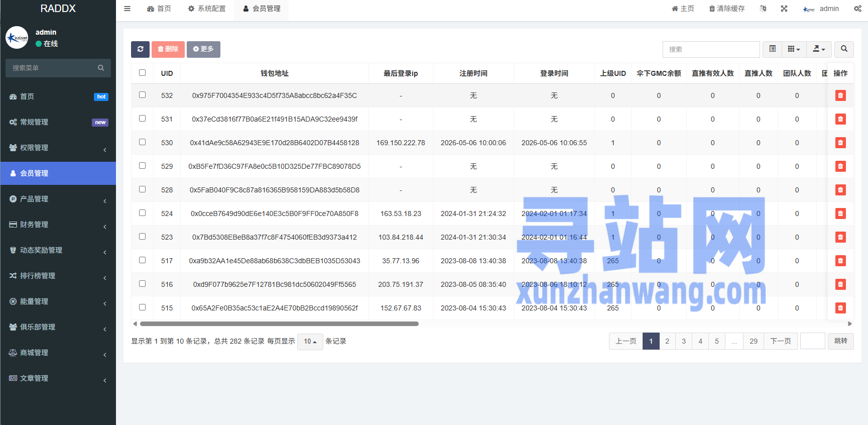The height and width of the screenshot is (425, 868).
Task: Delete the row with UID 529
Action: click(840, 166)
